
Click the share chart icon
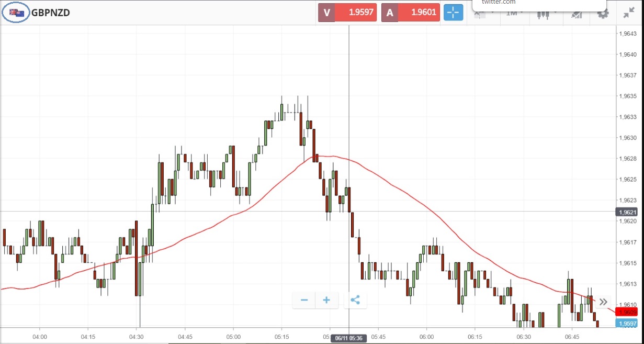coord(355,300)
